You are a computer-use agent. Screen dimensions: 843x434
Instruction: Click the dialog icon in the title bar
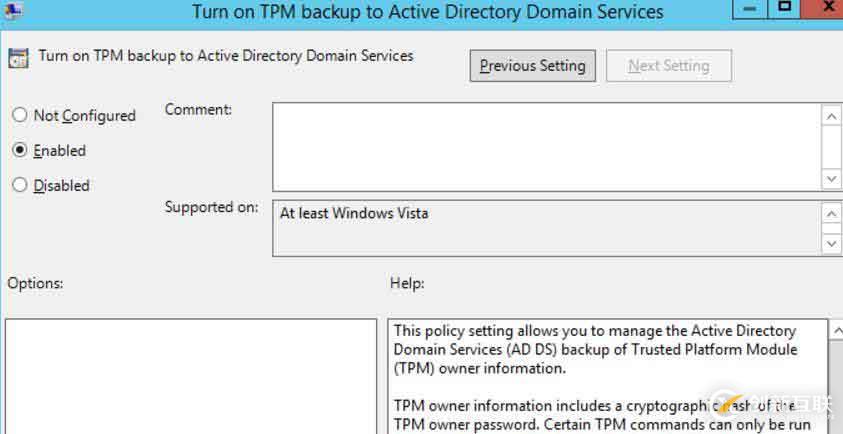[x=13, y=8]
